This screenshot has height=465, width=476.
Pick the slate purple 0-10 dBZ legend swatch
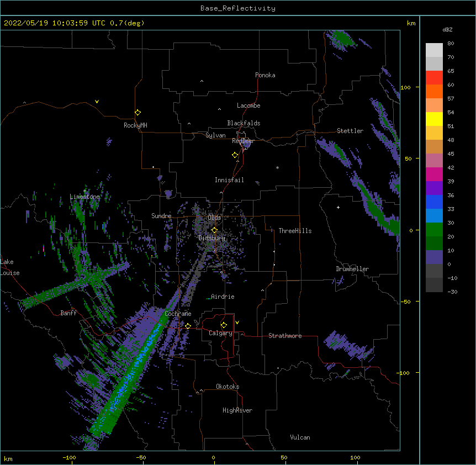pyautogui.click(x=434, y=257)
